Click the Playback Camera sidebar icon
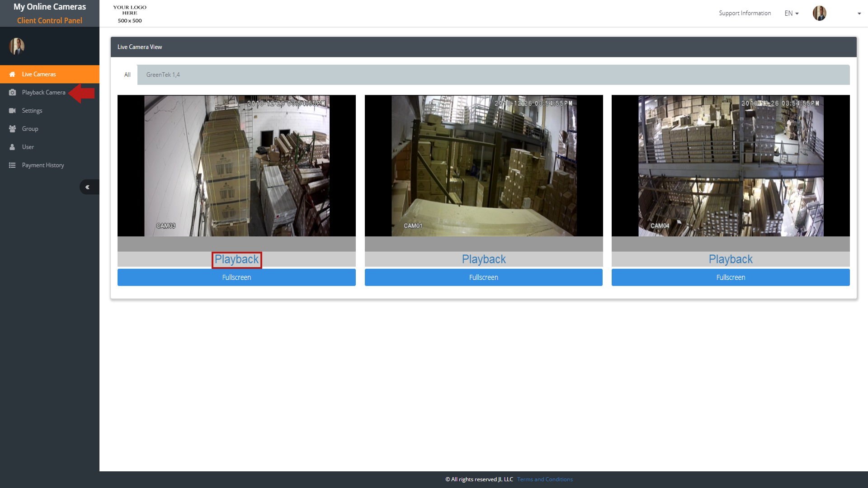Image resolution: width=868 pixels, height=488 pixels. (x=12, y=93)
